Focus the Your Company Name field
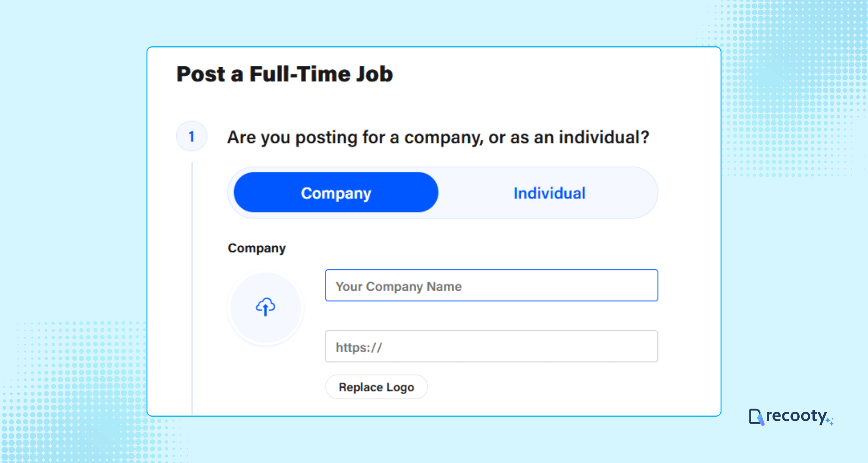868x463 pixels. point(491,286)
